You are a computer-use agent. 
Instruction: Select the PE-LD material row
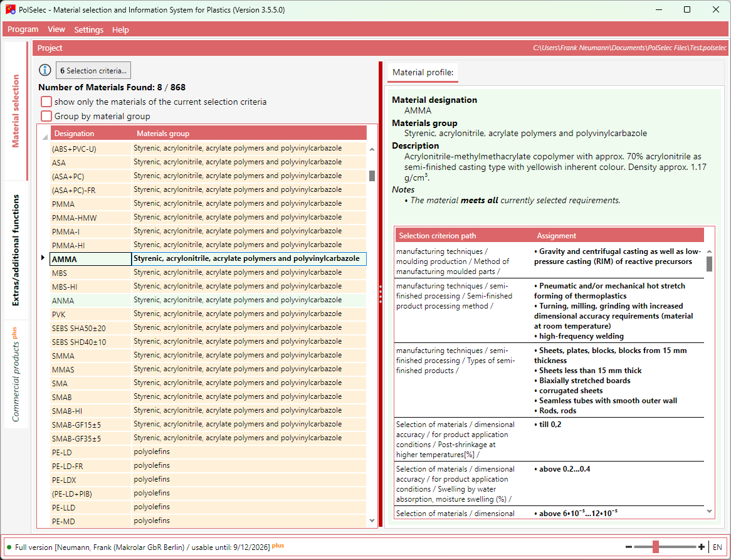[208, 452]
